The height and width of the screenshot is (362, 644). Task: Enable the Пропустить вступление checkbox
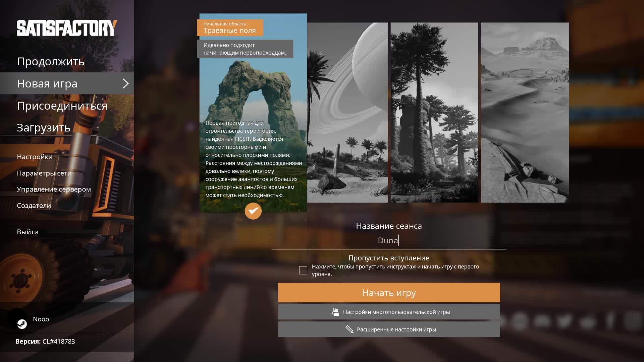tap(303, 270)
